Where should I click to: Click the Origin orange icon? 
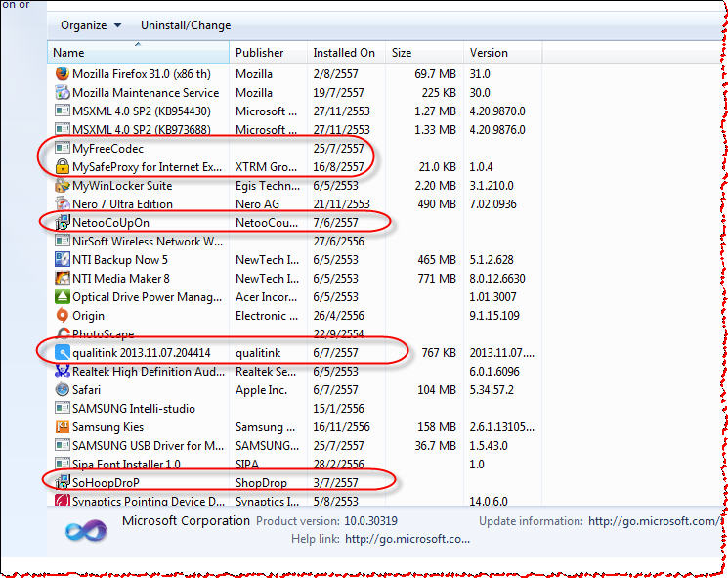(x=63, y=316)
